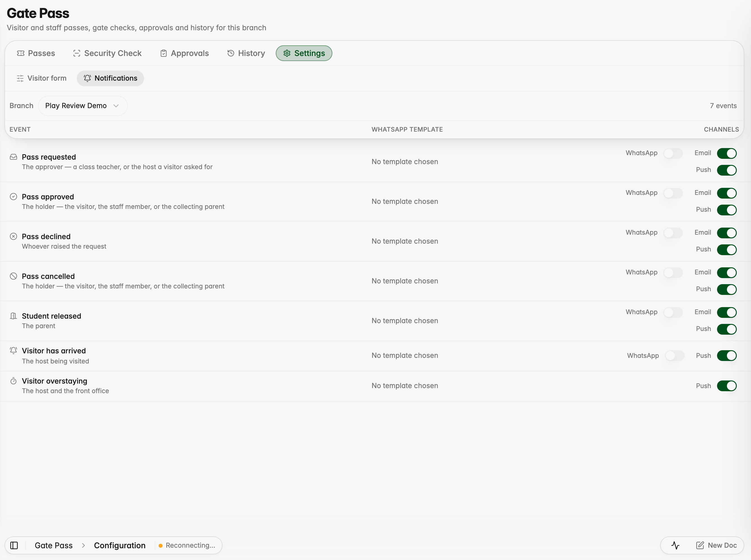Switch to Visitor form sub-tab
Viewport: 751px width, 560px height.
tap(41, 78)
